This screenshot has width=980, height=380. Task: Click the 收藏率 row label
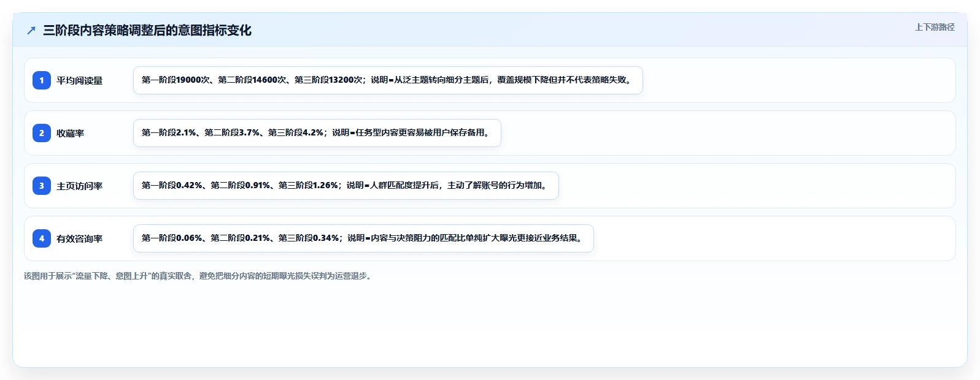coord(71,133)
